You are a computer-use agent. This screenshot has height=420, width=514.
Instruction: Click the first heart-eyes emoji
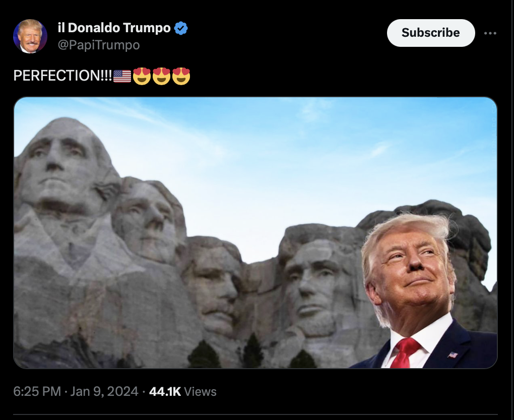[x=142, y=76]
